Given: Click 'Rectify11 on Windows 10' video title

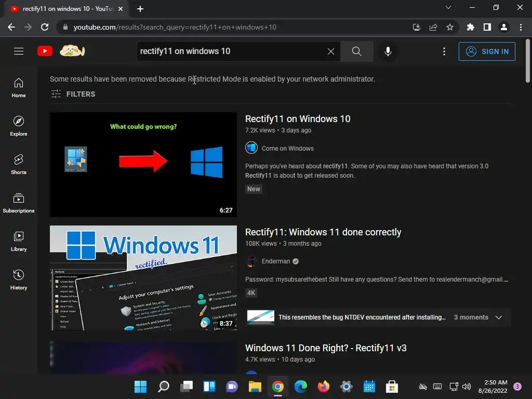Looking at the screenshot, I should click(x=298, y=119).
